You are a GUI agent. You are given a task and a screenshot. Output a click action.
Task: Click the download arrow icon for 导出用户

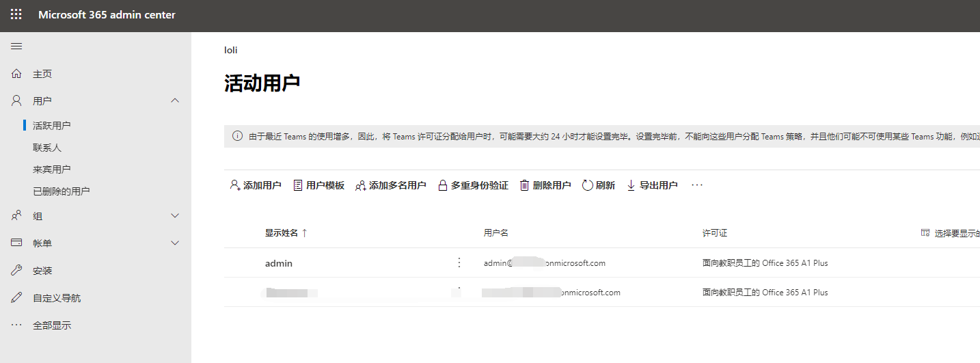[631, 185]
